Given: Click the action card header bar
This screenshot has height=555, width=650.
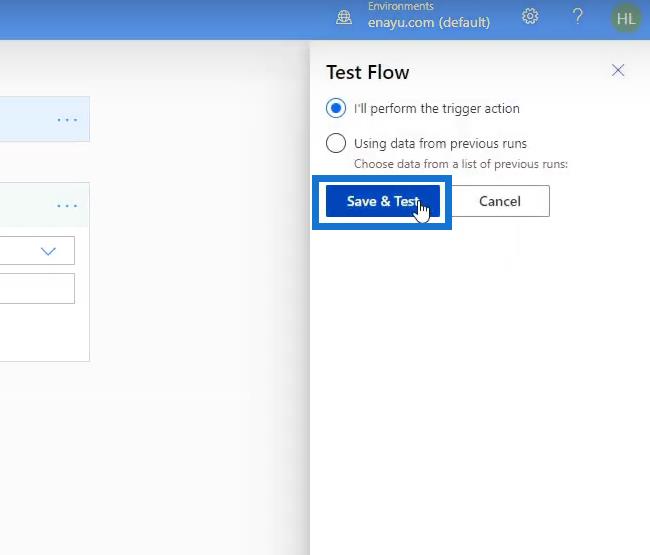Looking at the screenshot, I should click(x=44, y=205).
